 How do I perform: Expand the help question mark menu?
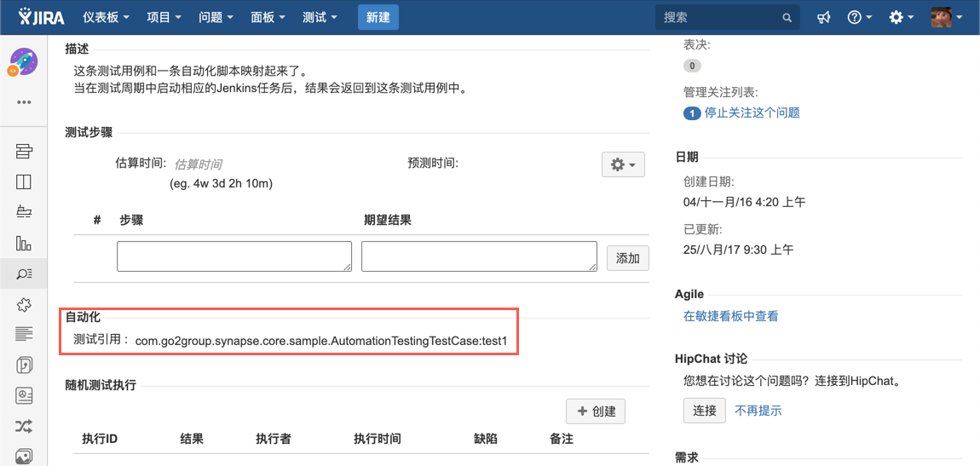859,17
